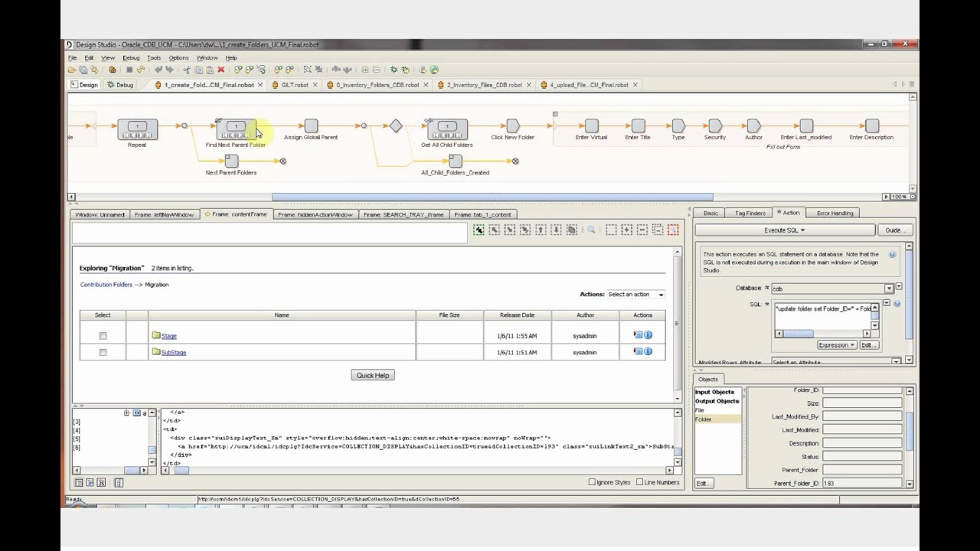Open the 0_Inventory_Folders_CDB.robot tab
The width and height of the screenshot is (980, 551).
(x=377, y=85)
